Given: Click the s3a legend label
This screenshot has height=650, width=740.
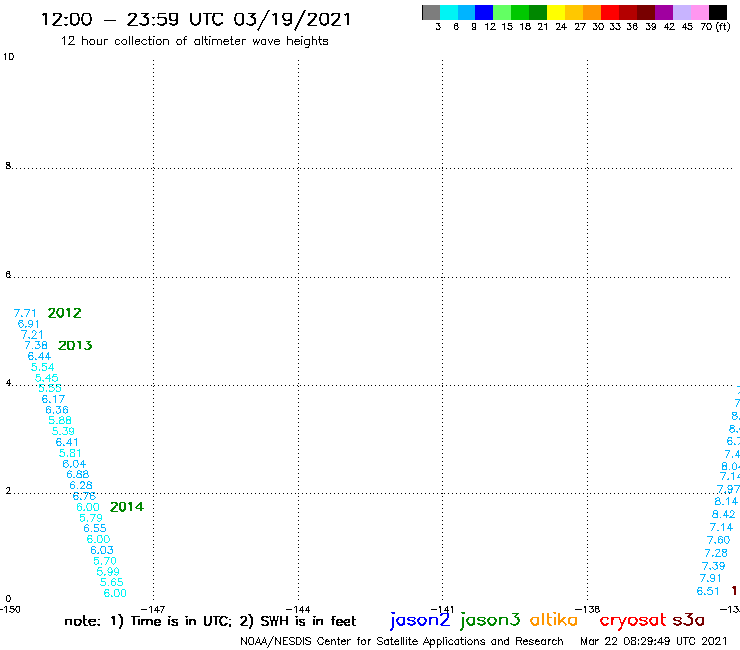Looking at the screenshot, I should pos(688,620).
